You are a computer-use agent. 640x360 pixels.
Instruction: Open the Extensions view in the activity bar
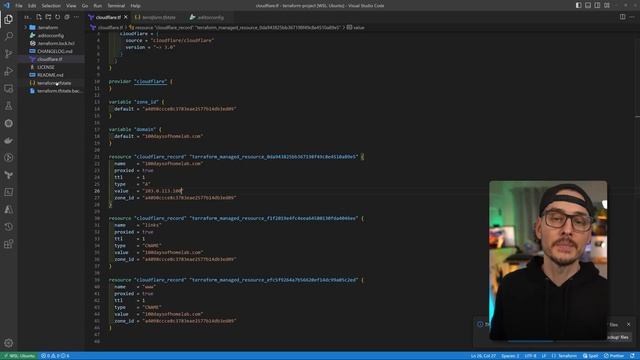(x=9, y=244)
